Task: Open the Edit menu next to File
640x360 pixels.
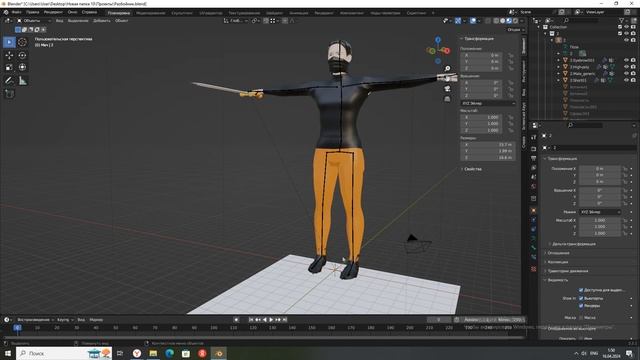Action: point(33,12)
